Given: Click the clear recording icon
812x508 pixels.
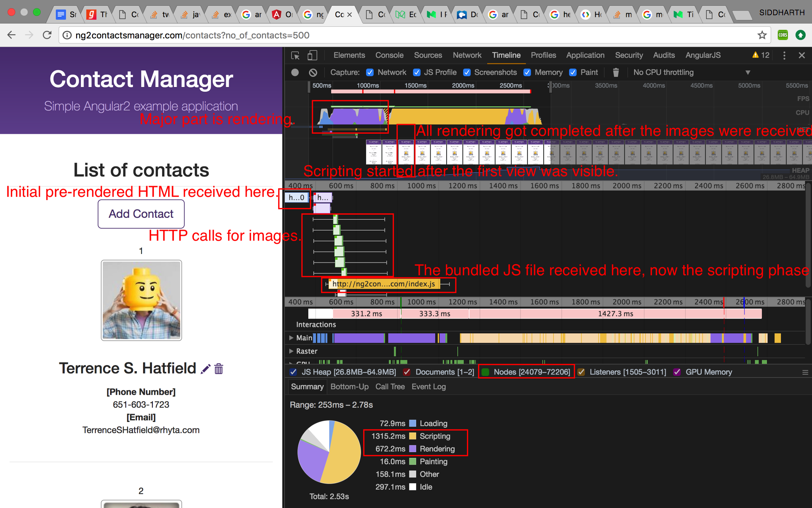Looking at the screenshot, I should click(x=313, y=72).
